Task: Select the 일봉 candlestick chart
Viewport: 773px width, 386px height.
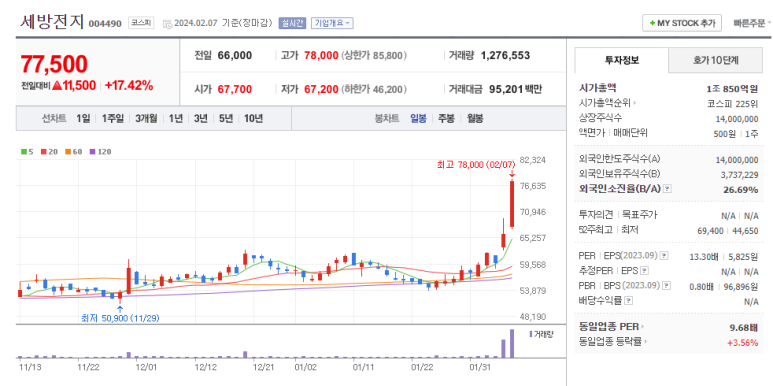Action: [419, 118]
